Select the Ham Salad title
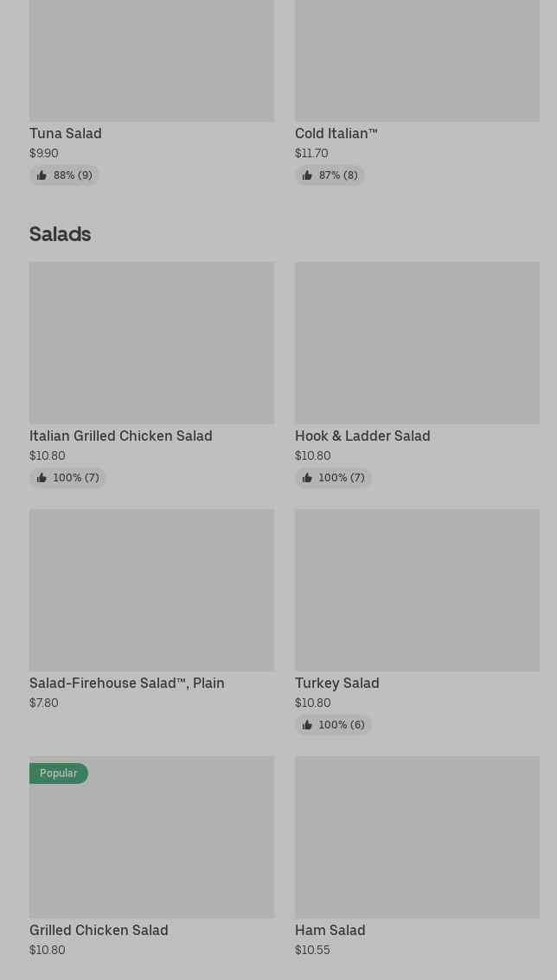This screenshot has height=980, width=557. 330,930
